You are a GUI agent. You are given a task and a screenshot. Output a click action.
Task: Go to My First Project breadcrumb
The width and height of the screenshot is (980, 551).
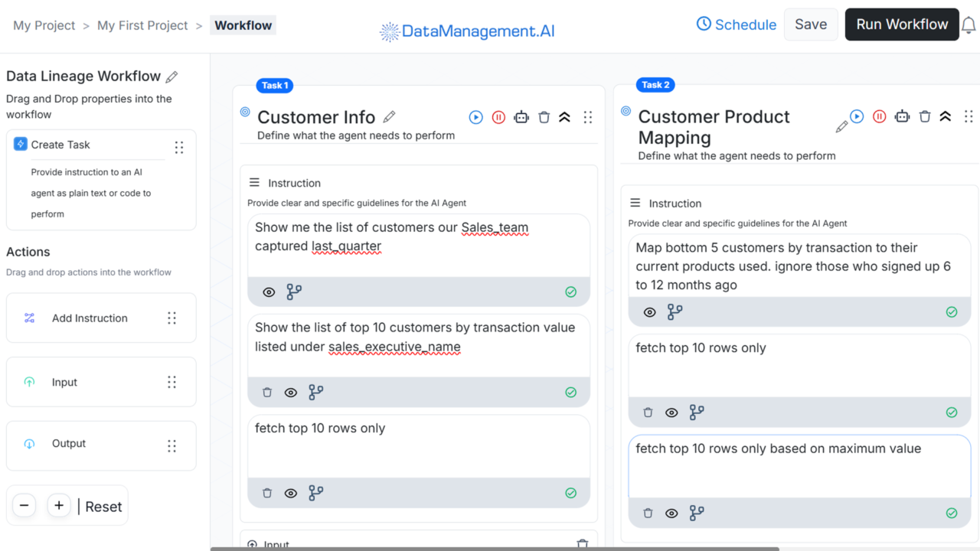pos(142,24)
